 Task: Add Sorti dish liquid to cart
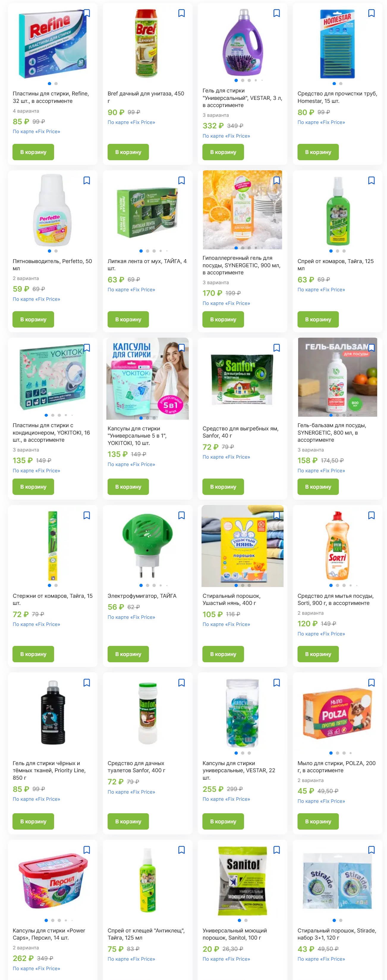point(318,654)
